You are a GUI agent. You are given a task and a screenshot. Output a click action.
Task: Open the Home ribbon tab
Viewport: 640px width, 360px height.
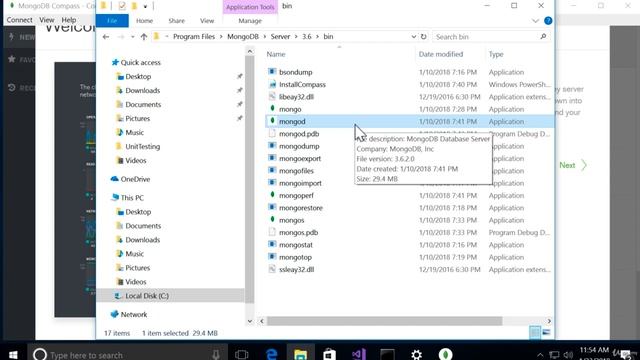(x=144, y=21)
